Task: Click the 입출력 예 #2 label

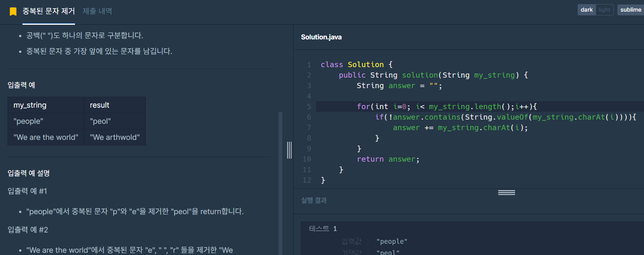Action: tap(28, 230)
